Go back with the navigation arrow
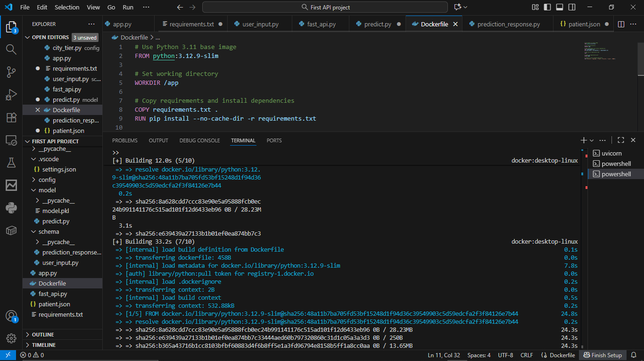644x361 pixels. point(180,8)
